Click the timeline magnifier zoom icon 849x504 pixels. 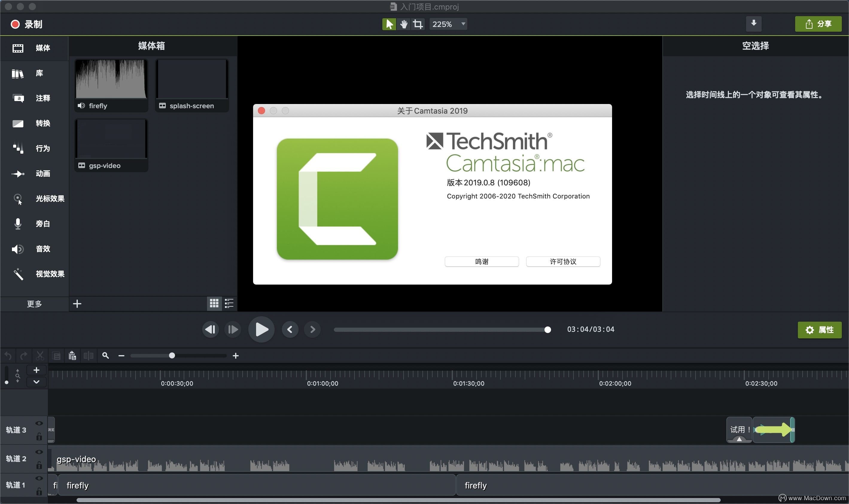click(x=106, y=356)
